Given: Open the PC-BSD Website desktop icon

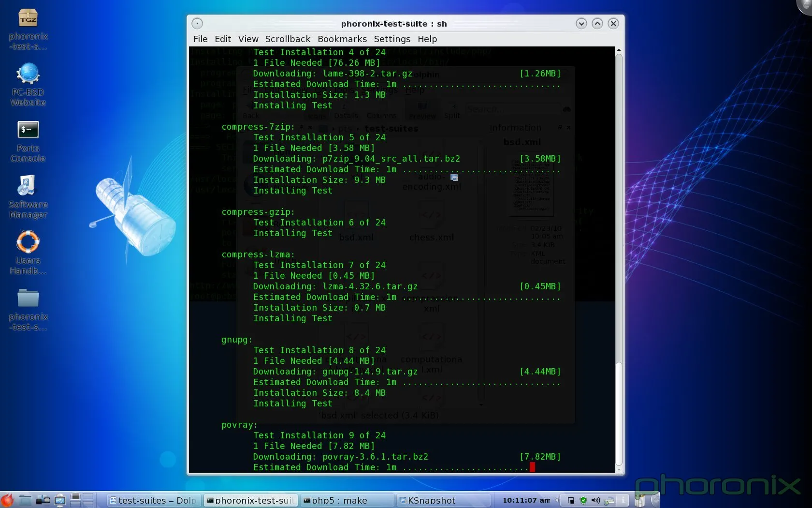Looking at the screenshot, I should pos(28,85).
